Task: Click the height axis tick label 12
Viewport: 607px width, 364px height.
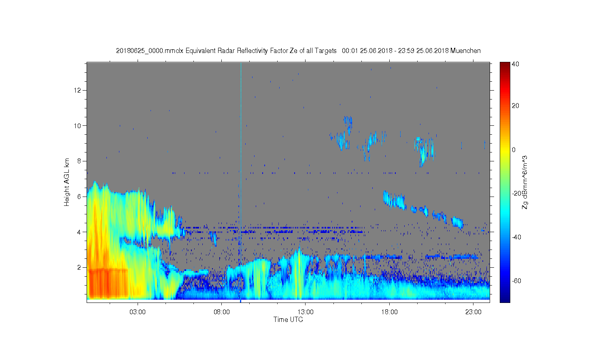Action: coord(78,90)
